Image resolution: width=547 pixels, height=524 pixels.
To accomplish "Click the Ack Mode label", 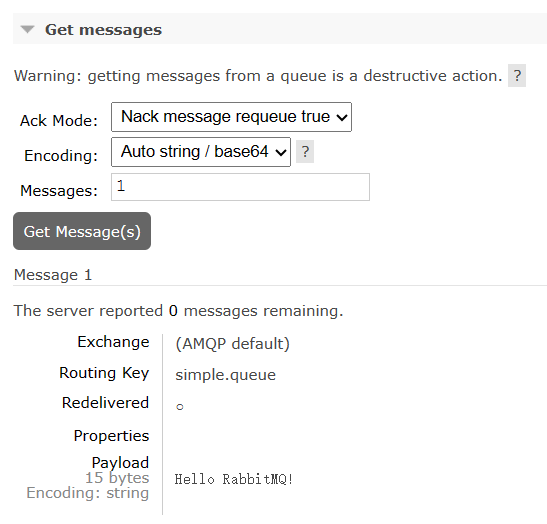I will click(x=59, y=121).
